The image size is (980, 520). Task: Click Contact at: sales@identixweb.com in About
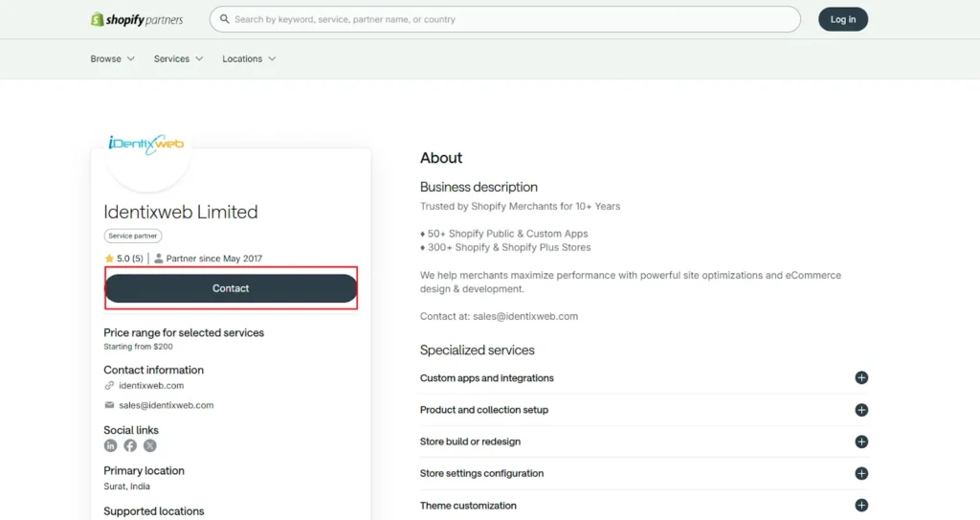tap(499, 317)
